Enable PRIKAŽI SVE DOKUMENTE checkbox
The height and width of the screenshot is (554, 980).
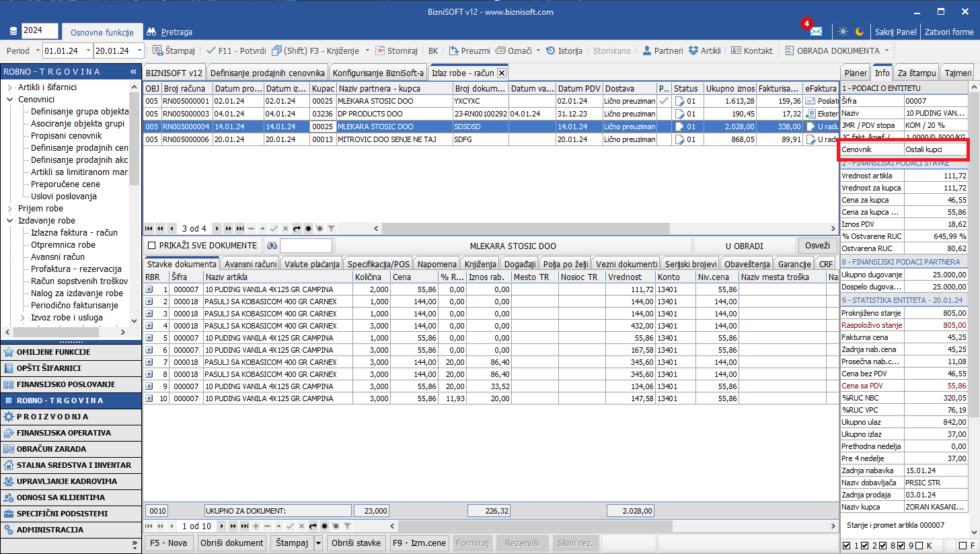pyautogui.click(x=151, y=246)
